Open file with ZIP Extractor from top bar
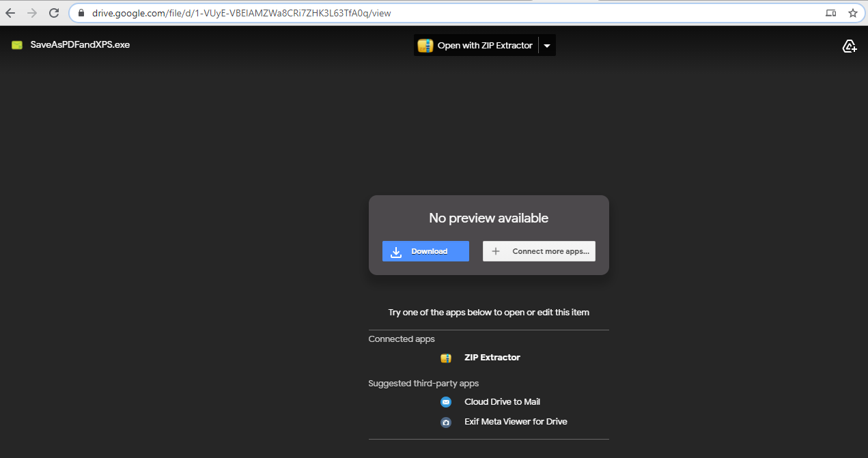 point(476,46)
